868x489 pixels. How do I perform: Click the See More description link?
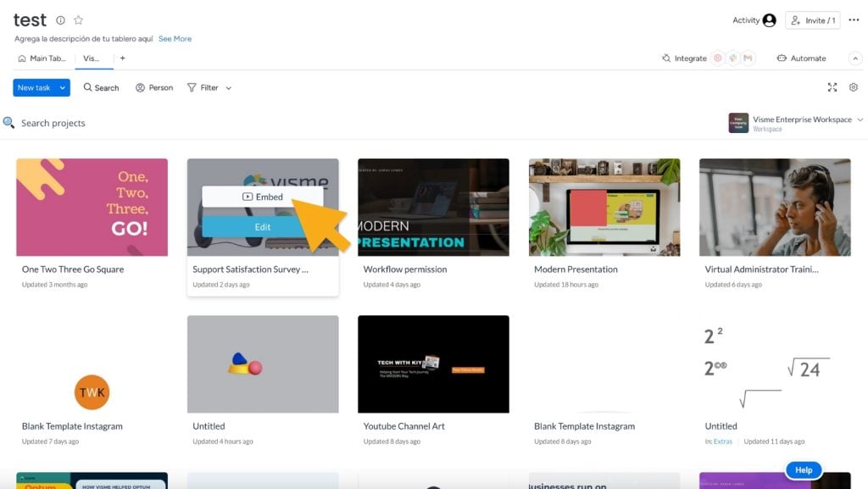175,38
